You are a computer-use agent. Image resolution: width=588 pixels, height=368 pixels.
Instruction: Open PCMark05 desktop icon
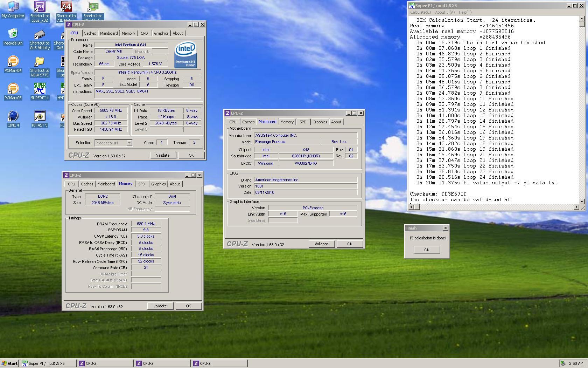[x=13, y=91]
